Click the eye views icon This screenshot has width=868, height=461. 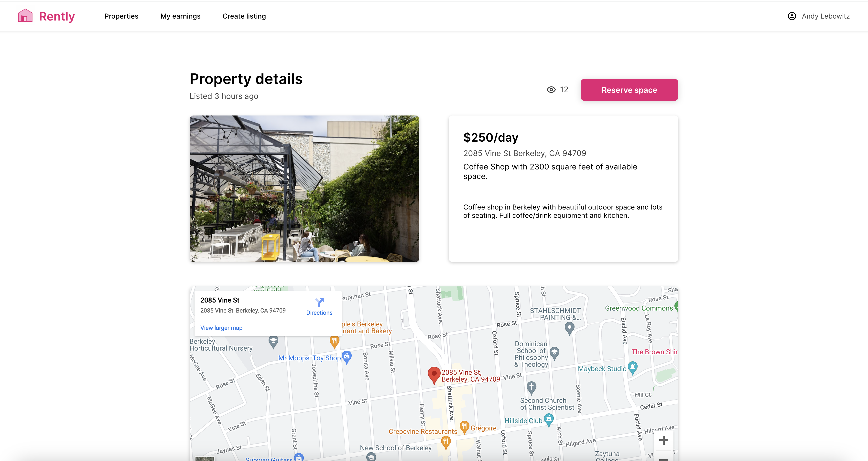(x=551, y=90)
